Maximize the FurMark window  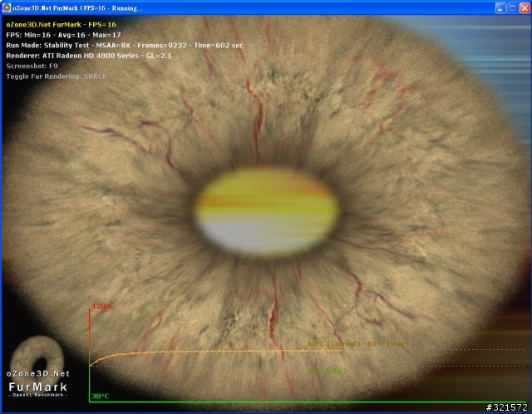[x=513, y=8]
